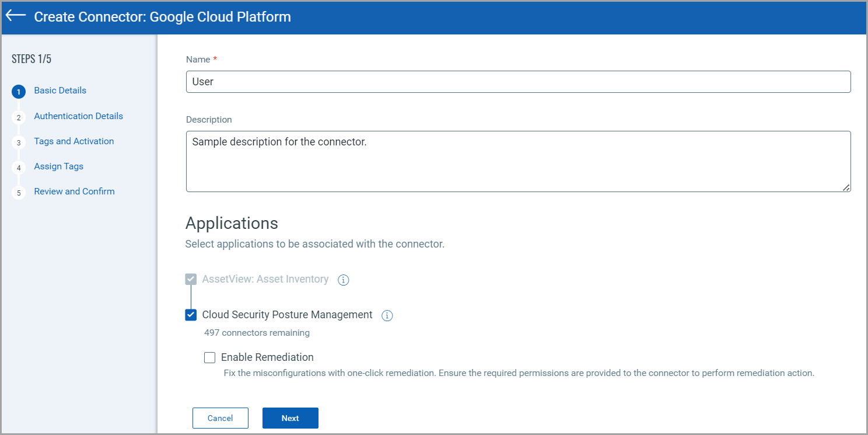
Task: Open the Assign Tags step
Action: tap(58, 166)
